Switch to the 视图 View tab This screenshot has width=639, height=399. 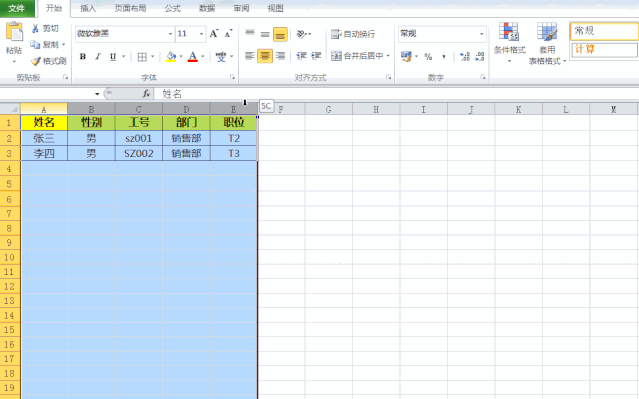[x=275, y=8]
